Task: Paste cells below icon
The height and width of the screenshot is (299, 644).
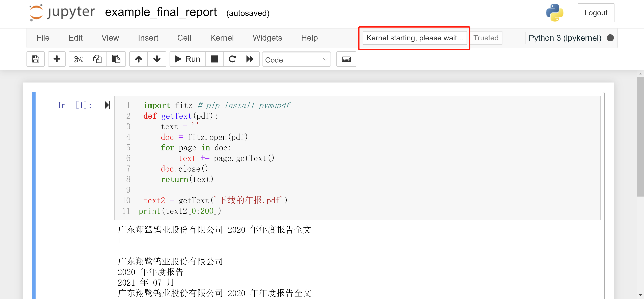Action: [x=116, y=59]
